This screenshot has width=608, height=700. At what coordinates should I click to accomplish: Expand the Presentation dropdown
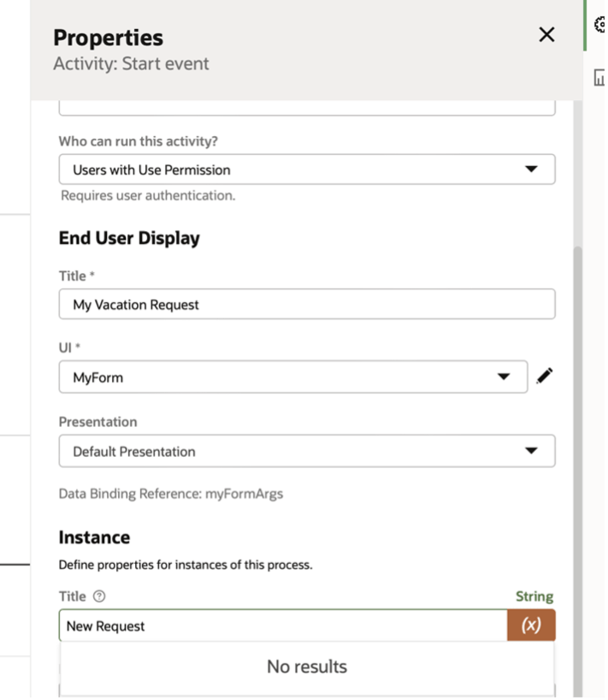tap(306, 451)
